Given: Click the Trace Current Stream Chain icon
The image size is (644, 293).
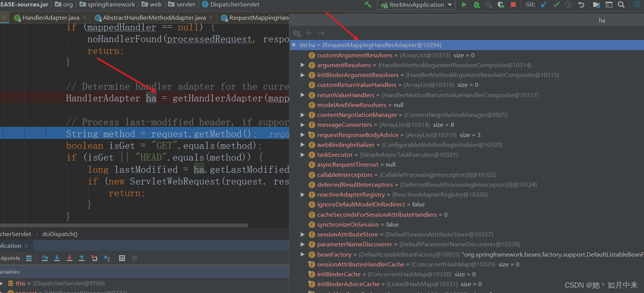Looking at the screenshot, I should coord(134,258).
